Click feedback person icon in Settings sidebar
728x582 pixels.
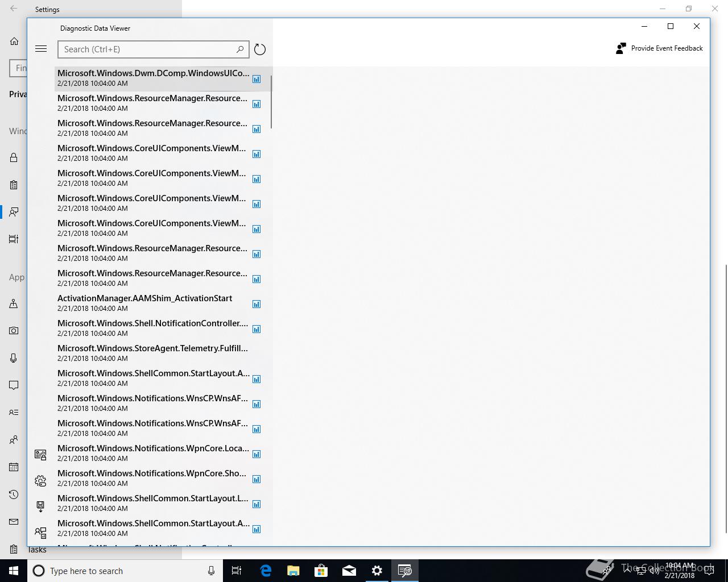pos(14,212)
